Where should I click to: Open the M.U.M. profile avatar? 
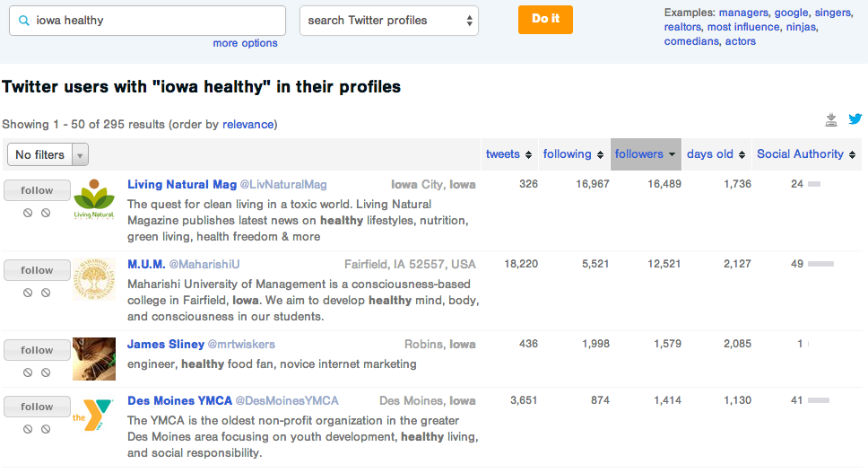coord(94,279)
